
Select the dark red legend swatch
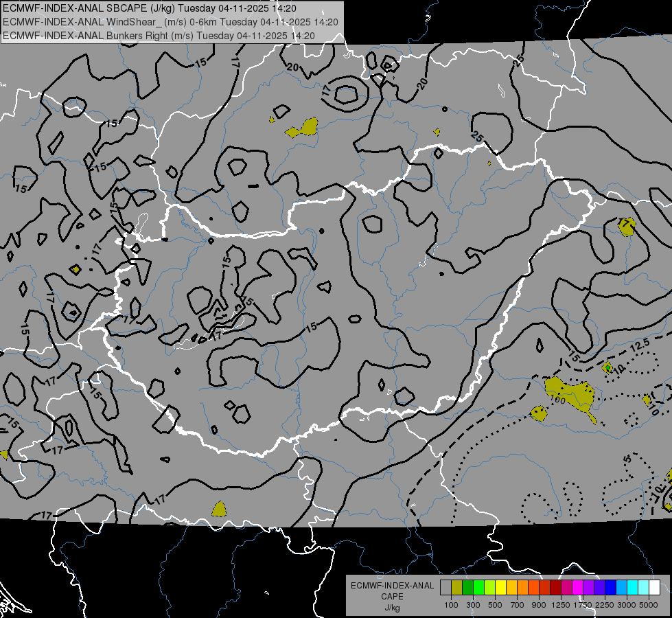tap(556, 588)
